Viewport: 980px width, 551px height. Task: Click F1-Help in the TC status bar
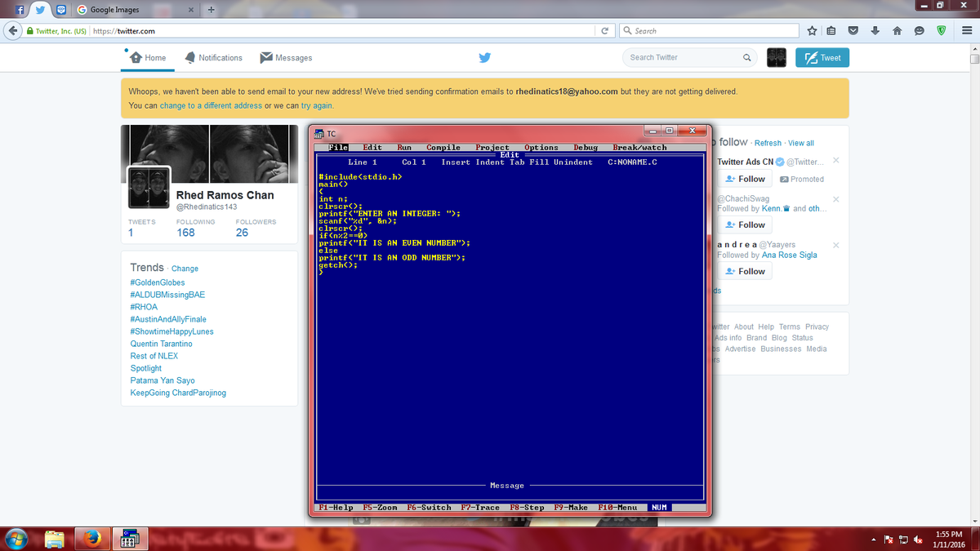pos(336,507)
